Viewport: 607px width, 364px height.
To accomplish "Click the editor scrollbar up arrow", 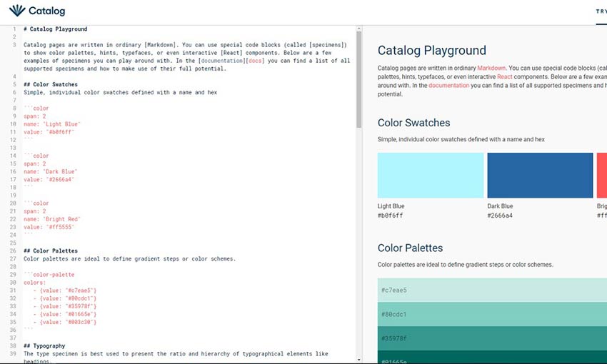I will [x=359, y=29].
